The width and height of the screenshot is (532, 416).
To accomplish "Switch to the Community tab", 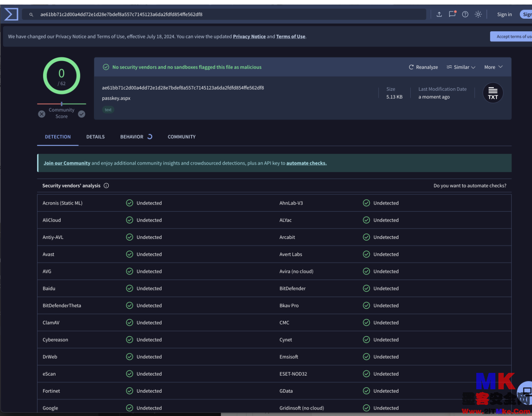I will [x=182, y=137].
